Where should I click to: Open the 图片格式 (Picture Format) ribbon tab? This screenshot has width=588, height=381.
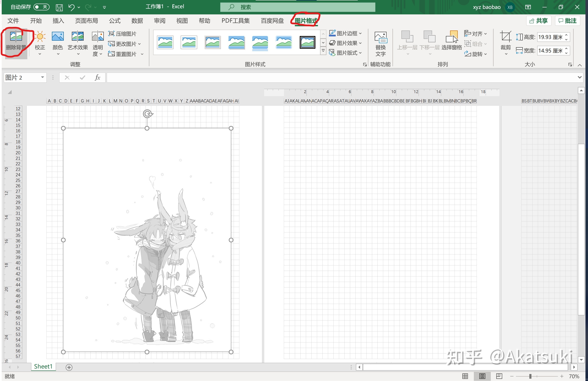[306, 20]
